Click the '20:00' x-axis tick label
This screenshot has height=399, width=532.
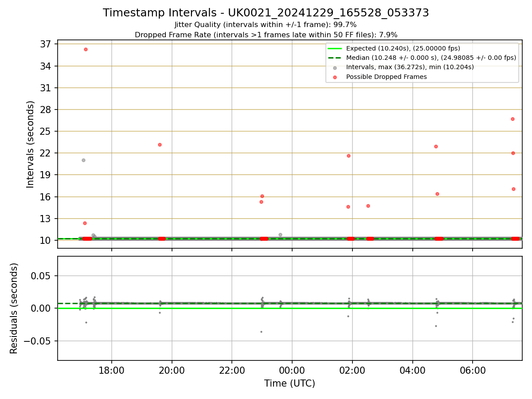click(x=172, y=371)
